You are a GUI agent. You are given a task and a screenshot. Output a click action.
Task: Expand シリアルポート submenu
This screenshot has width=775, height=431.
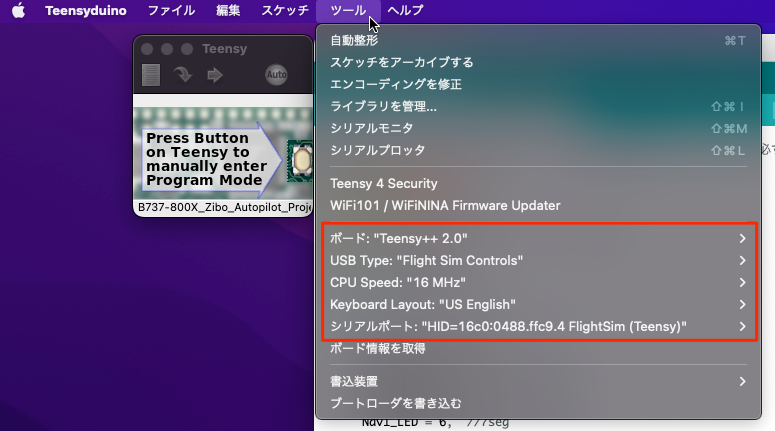point(538,326)
